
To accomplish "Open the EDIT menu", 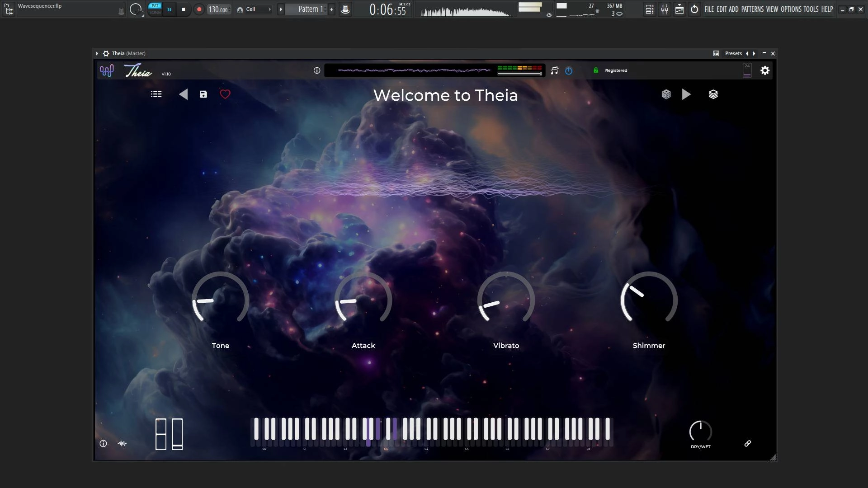I will coord(722,9).
